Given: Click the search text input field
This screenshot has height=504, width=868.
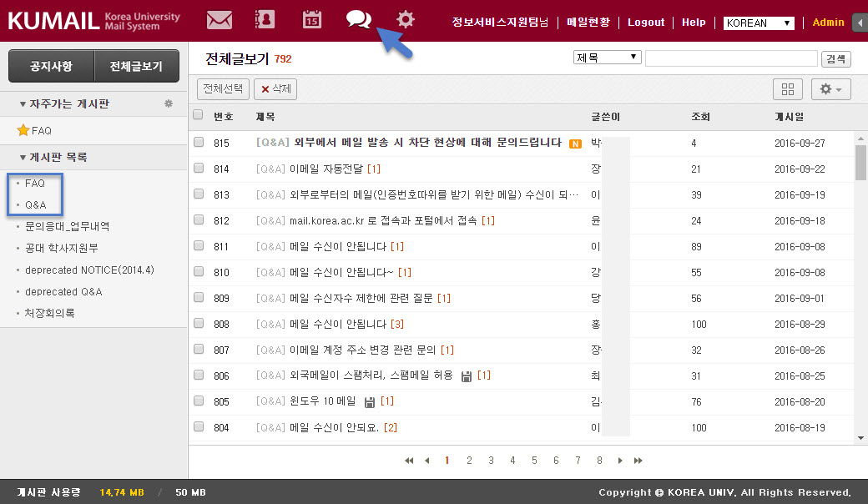Looking at the screenshot, I should click(730, 58).
